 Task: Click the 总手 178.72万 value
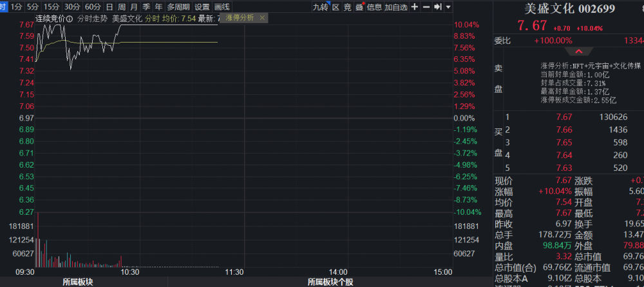pos(555,235)
